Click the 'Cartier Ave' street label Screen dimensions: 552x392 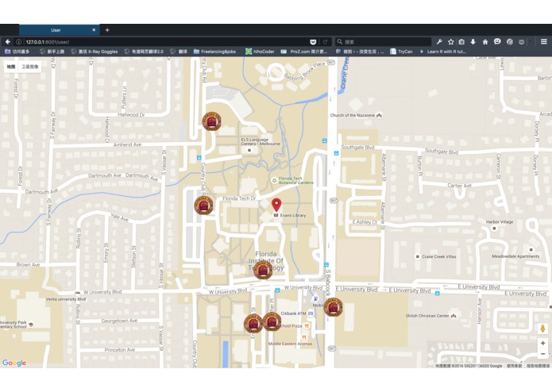tap(459, 185)
